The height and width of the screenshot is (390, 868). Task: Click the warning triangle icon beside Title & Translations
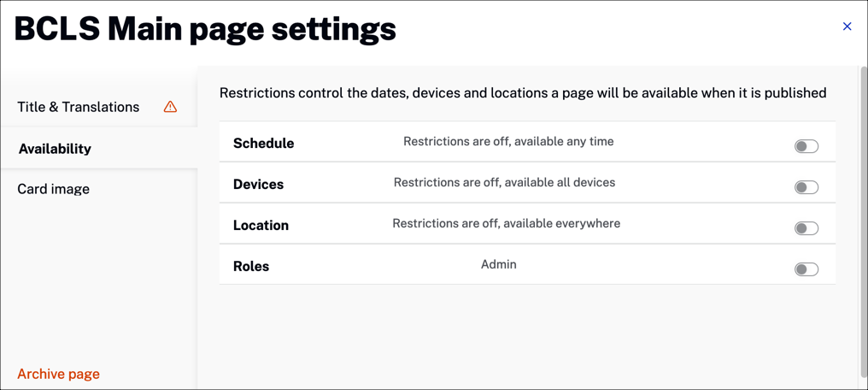(x=171, y=106)
